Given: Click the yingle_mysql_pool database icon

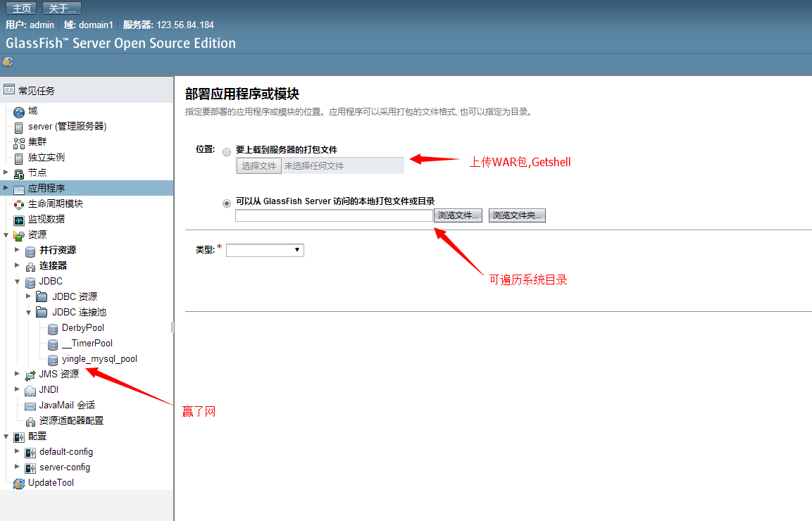Looking at the screenshot, I should tap(53, 360).
